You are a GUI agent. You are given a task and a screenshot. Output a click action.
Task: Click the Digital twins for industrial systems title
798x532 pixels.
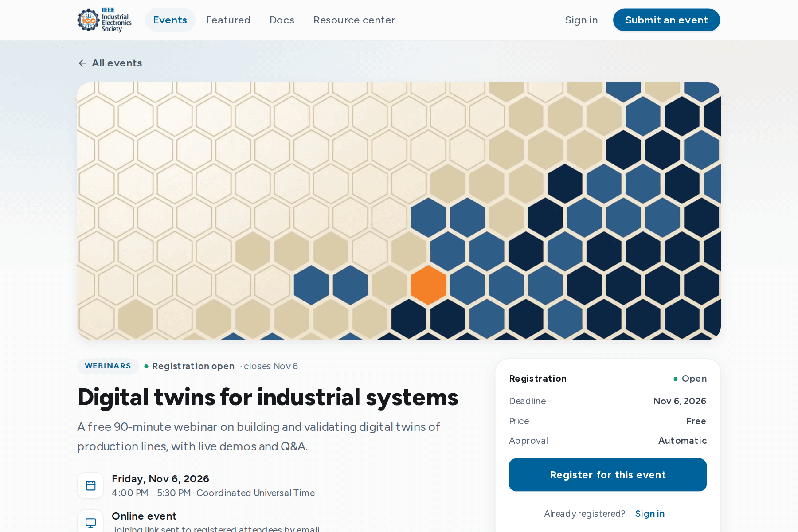tap(268, 397)
